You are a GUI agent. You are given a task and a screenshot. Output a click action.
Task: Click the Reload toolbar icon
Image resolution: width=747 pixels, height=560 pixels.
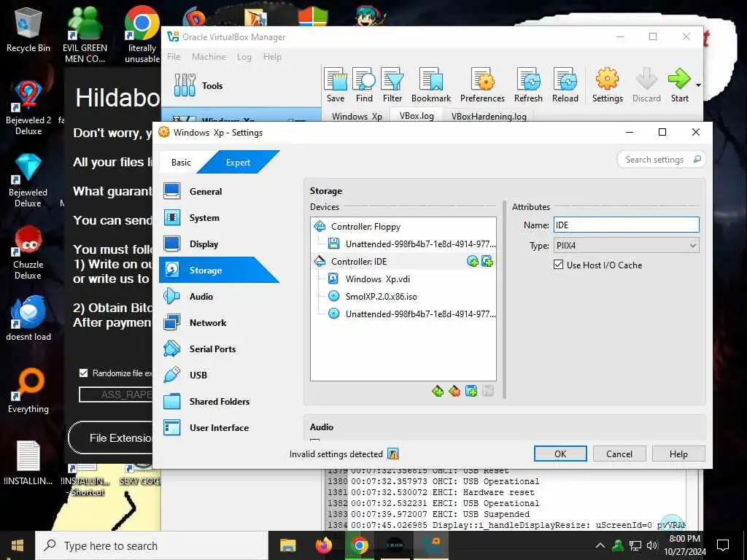pyautogui.click(x=565, y=85)
